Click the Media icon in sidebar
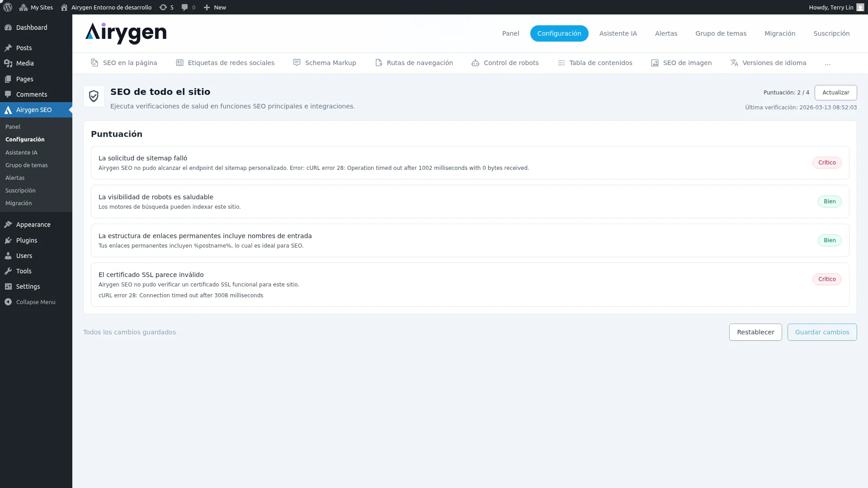Viewport: 868px width, 488px height. (x=8, y=63)
